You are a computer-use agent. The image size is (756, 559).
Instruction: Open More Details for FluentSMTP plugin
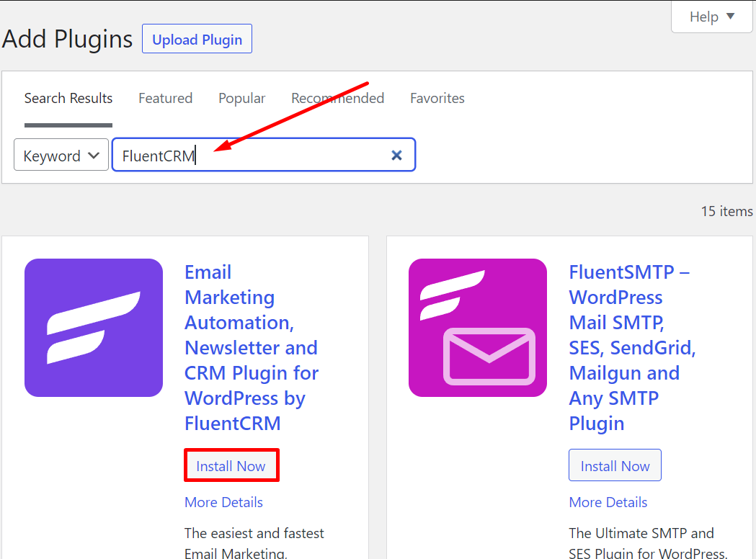click(x=608, y=503)
